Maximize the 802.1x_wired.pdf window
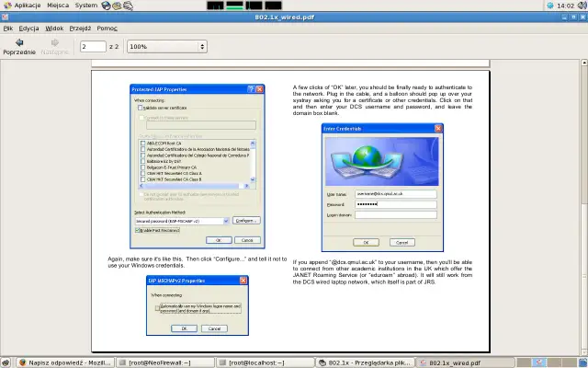The width and height of the screenshot is (588, 368). [x=573, y=17]
